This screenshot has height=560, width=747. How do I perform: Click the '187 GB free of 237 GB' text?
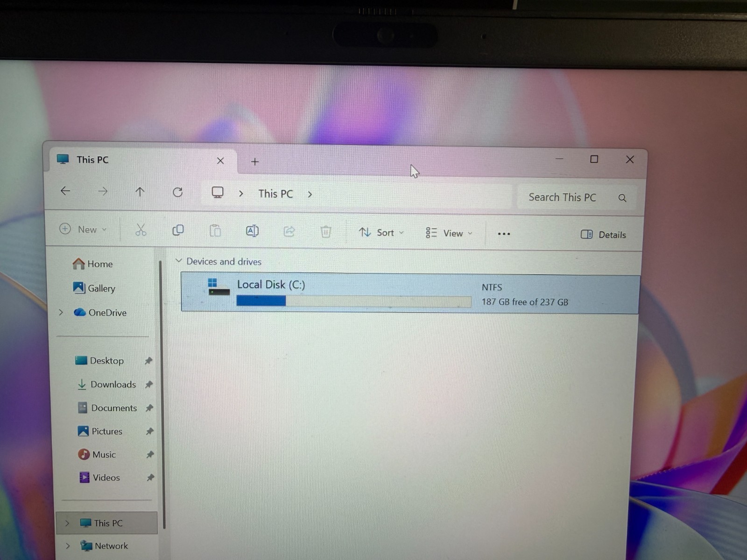[525, 301]
